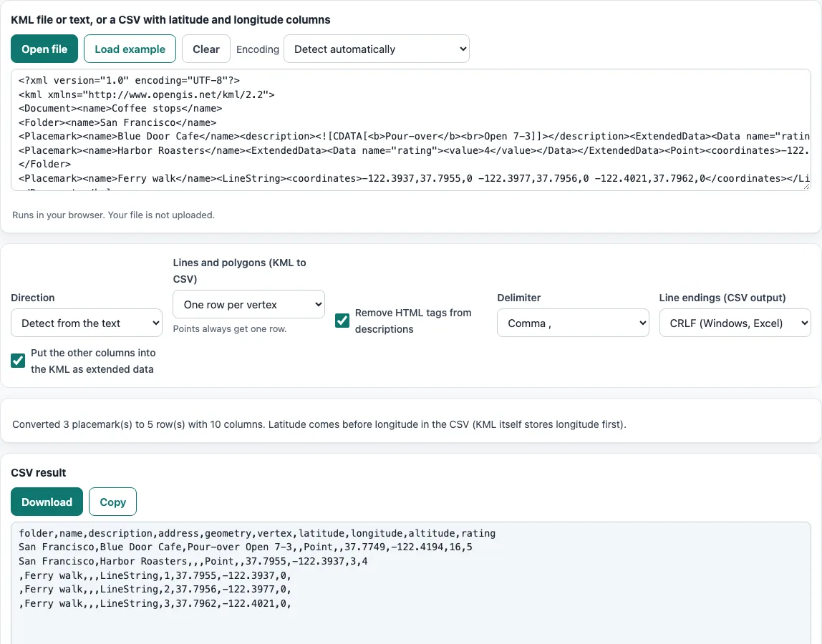Click the CSV header row starting with folder,name
Screen dimensions: 822x644
[257, 533]
